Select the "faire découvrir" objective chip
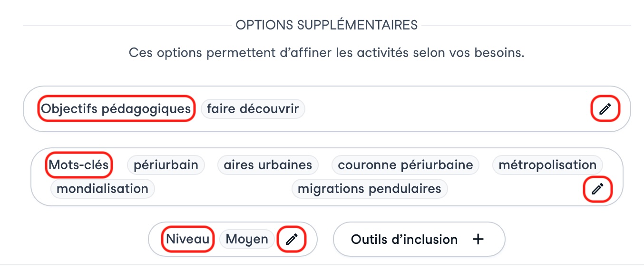The image size is (644, 271). coord(253,109)
